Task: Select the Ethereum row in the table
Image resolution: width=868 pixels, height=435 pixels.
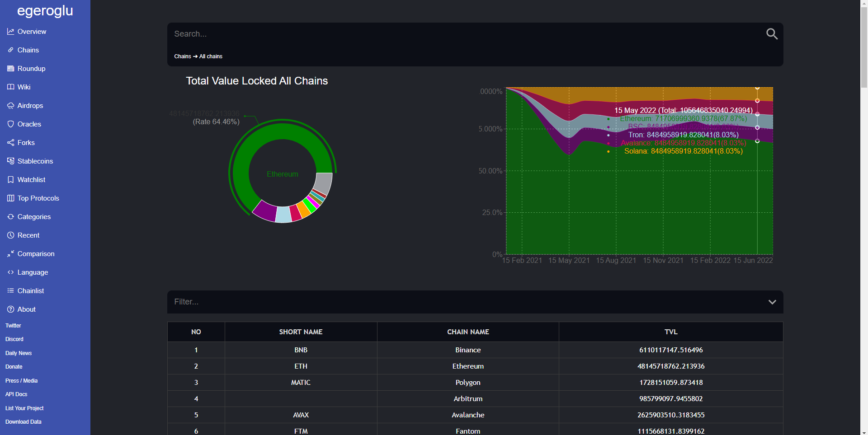Action: 468,366
